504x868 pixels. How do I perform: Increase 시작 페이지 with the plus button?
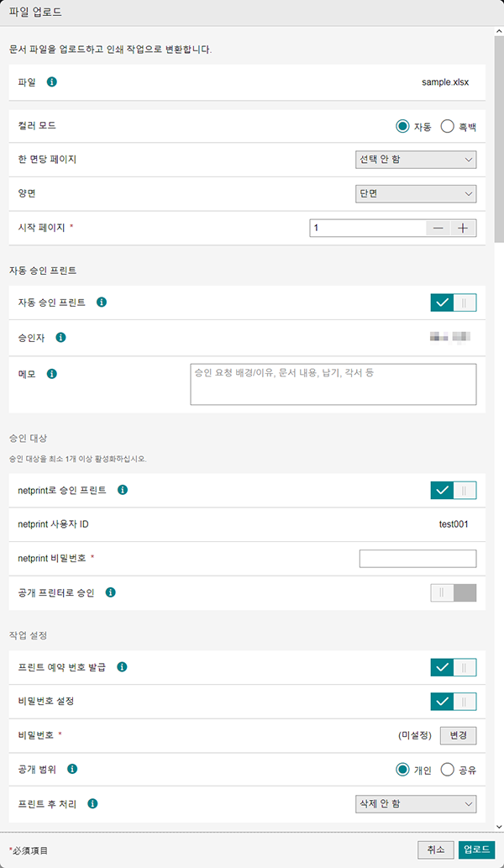pos(463,228)
